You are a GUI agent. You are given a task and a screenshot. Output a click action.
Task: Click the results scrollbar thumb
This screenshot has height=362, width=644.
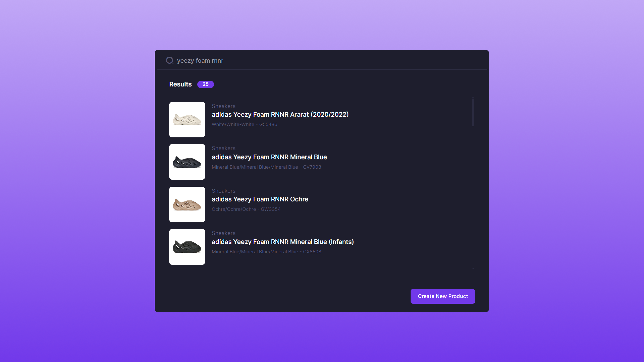coord(473,112)
